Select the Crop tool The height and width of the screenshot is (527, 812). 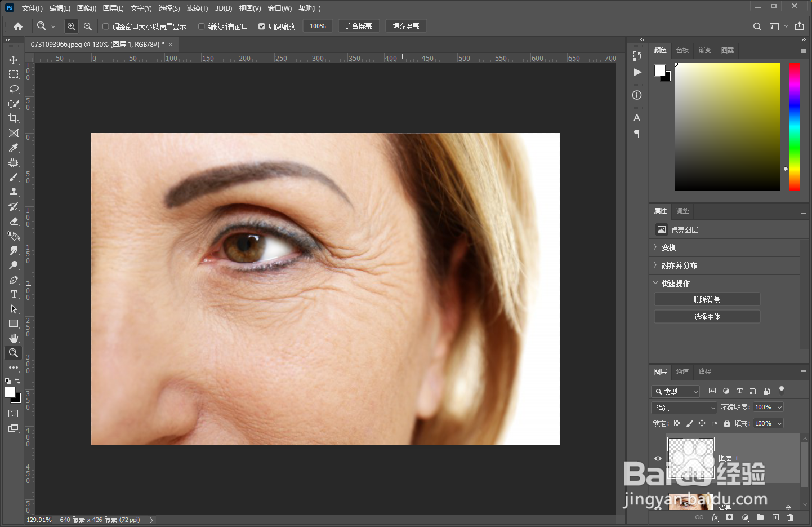pyautogui.click(x=14, y=118)
